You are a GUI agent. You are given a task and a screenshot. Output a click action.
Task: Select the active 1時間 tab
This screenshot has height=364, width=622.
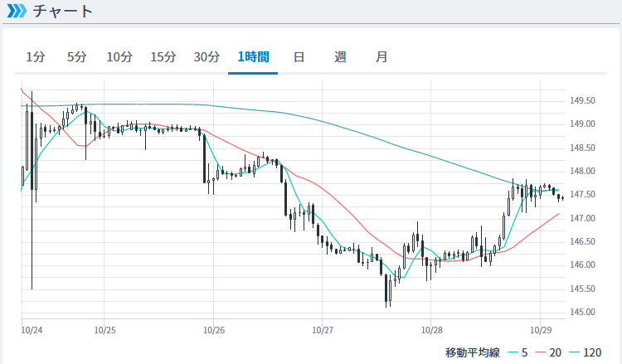pyautogui.click(x=253, y=57)
